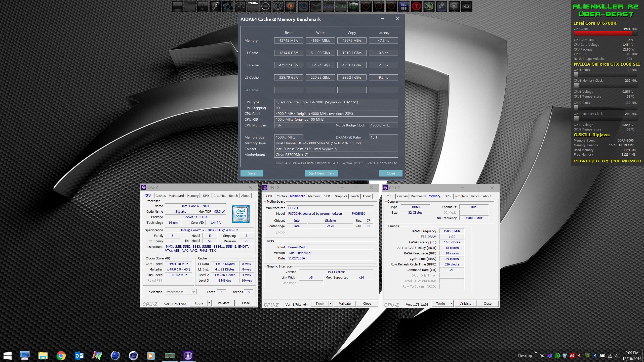Image resolution: width=644 pixels, height=362 pixels.
Task: Open Tools dropdown arrow in Memory window
Action: point(451,304)
